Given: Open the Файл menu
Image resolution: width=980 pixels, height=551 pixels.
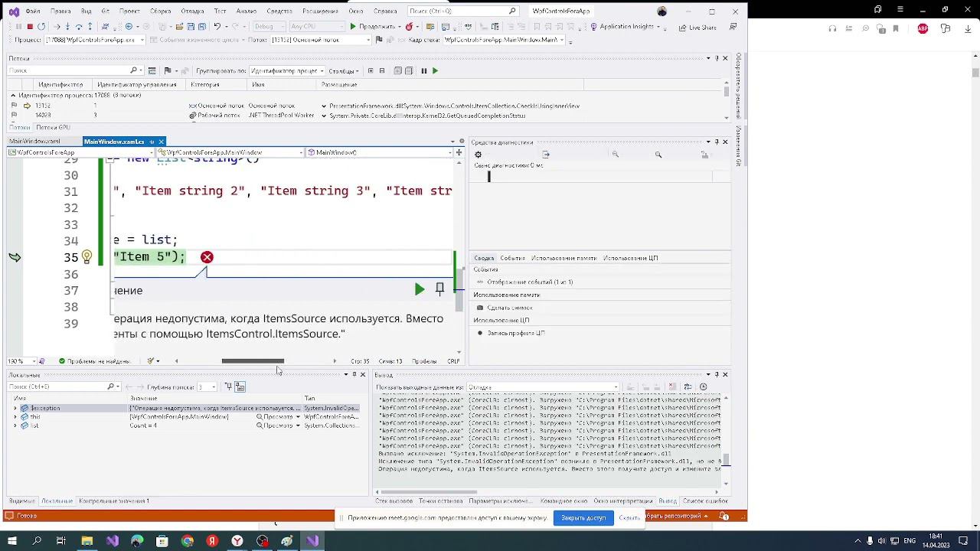Looking at the screenshot, I should click(33, 11).
